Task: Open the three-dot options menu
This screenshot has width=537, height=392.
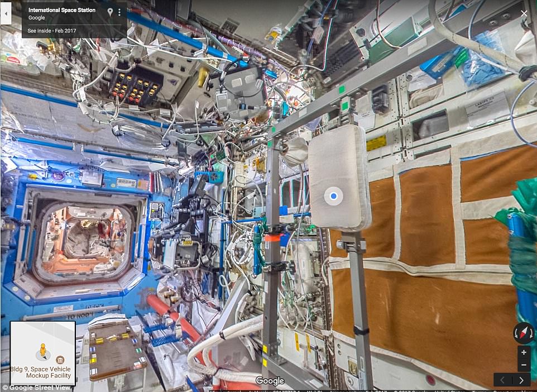Action: pyautogui.click(x=119, y=12)
